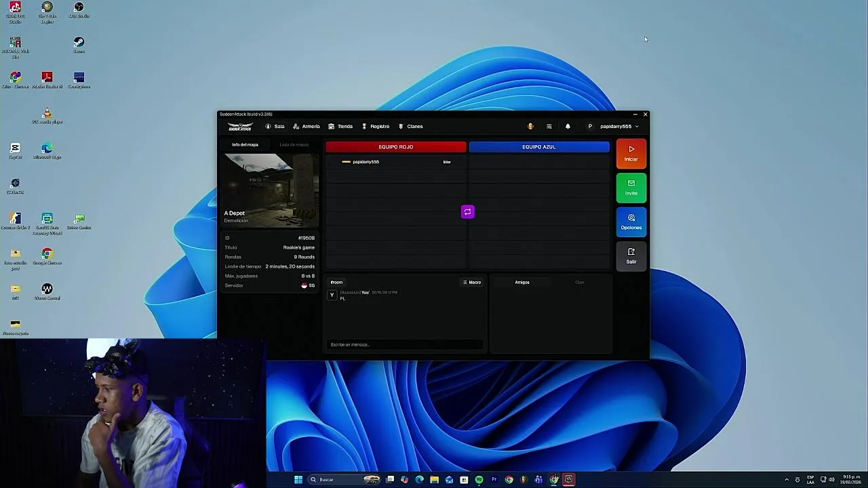Go to the Tienda section

(340, 126)
